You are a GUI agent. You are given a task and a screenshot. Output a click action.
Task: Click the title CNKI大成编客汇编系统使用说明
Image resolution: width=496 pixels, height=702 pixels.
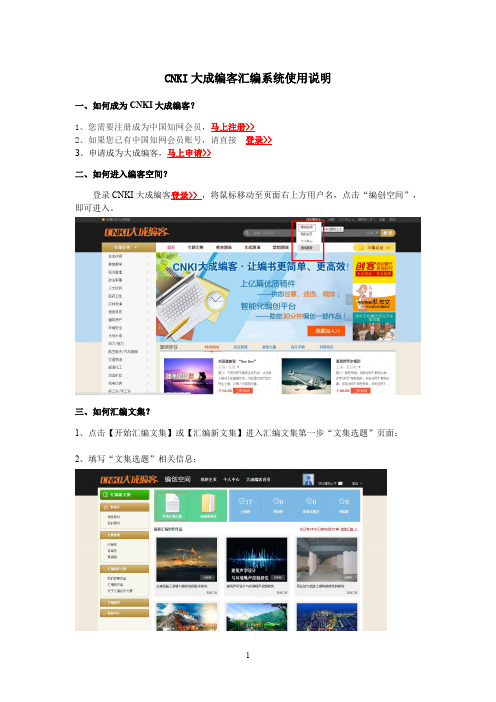coord(248,78)
